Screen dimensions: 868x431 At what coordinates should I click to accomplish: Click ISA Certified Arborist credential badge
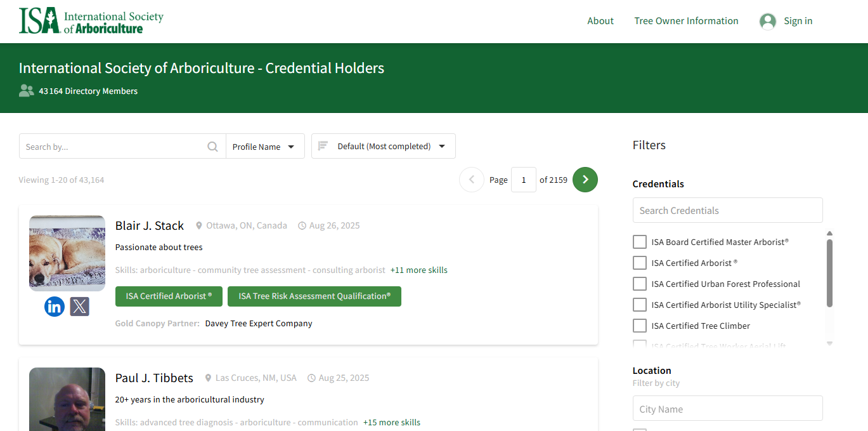168,296
